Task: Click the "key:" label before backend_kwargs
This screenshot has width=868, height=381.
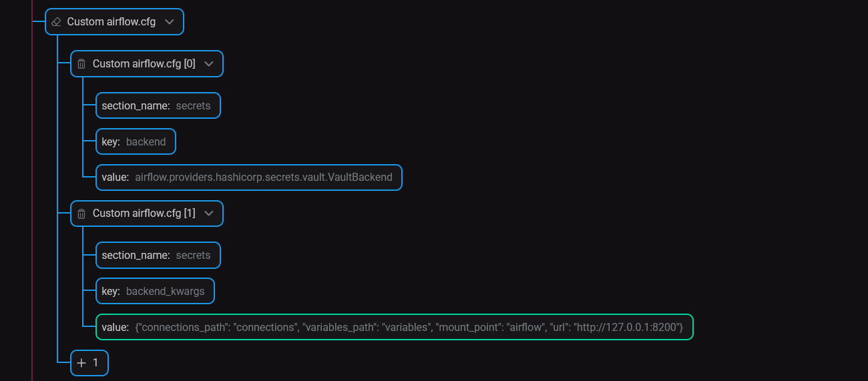Action: tap(111, 292)
